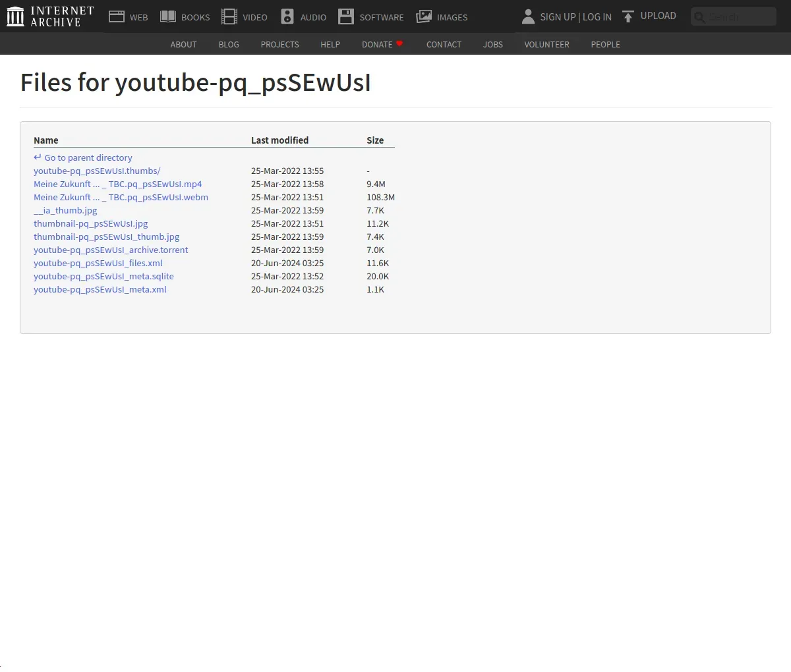This screenshot has width=791, height=672.
Task: Click the LOG IN link
Action: (x=597, y=17)
